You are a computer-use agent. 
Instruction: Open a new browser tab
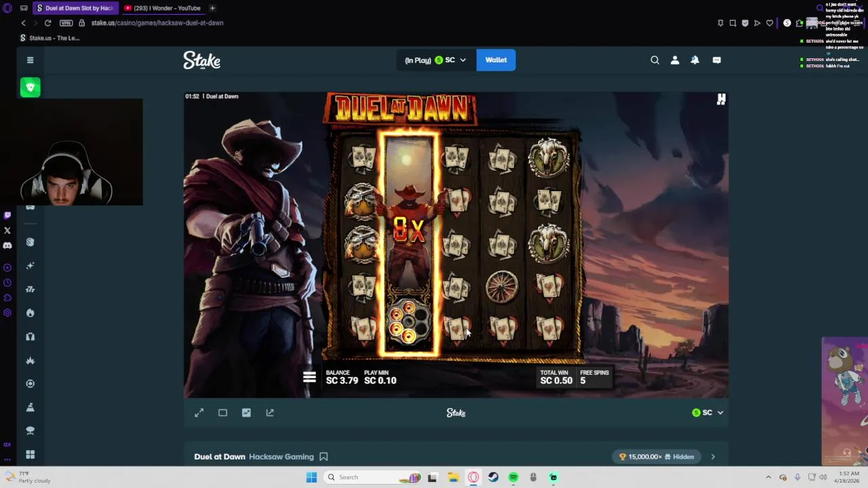coord(212,8)
